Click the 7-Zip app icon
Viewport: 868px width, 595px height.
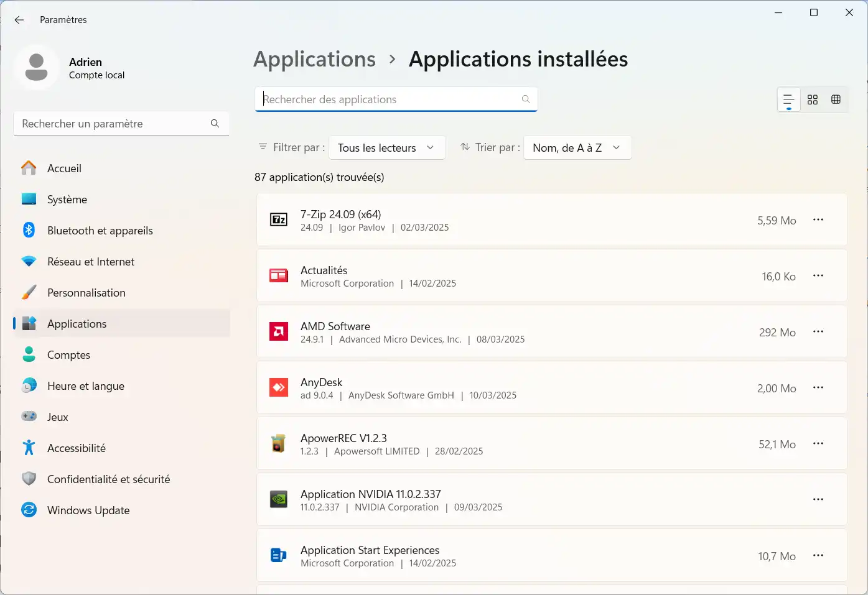click(x=279, y=219)
